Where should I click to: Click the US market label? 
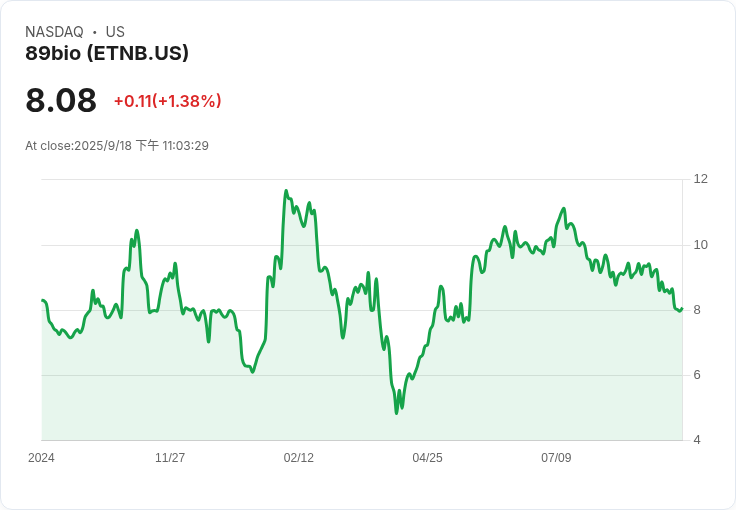click(x=115, y=32)
